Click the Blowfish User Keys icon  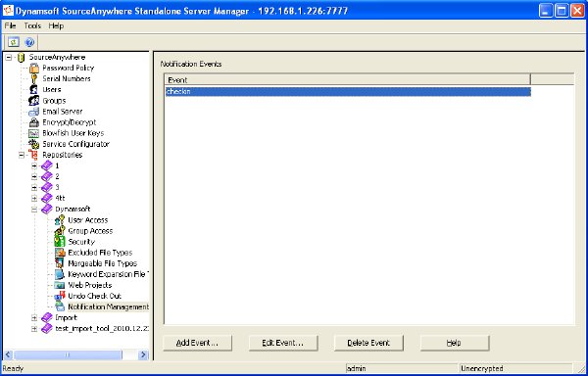(34, 133)
